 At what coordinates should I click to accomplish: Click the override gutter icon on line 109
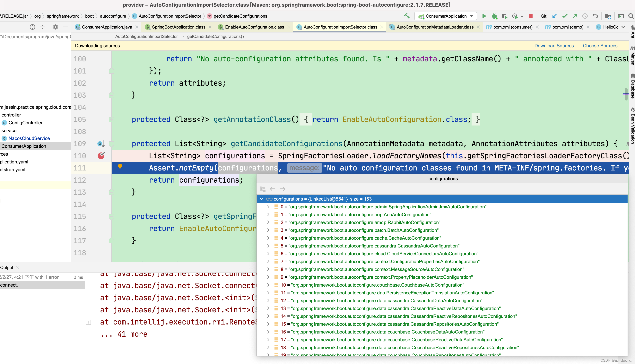click(101, 143)
